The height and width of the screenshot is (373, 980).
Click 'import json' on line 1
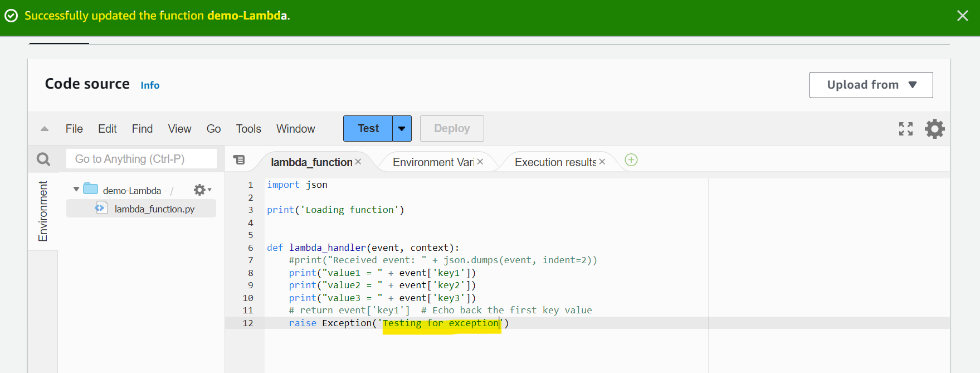pyautogui.click(x=297, y=185)
